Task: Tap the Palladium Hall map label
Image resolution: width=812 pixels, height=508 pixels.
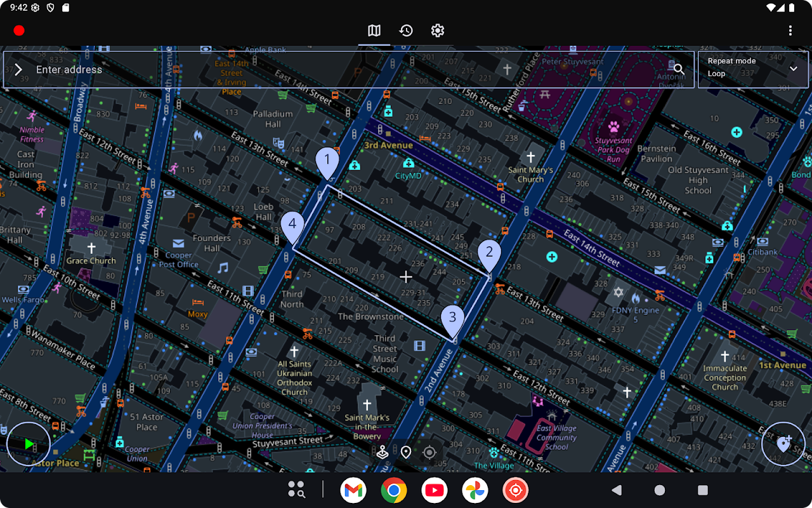Action: (273, 119)
